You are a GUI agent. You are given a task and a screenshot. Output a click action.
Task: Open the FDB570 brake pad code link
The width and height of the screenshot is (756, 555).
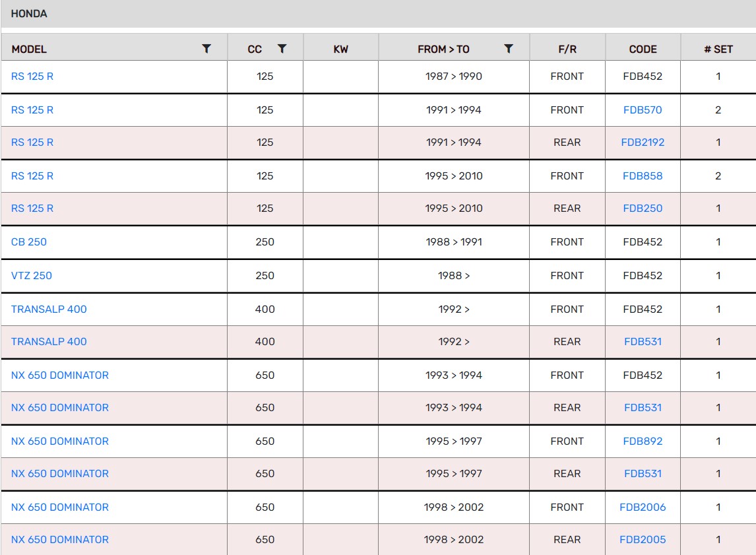(643, 110)
